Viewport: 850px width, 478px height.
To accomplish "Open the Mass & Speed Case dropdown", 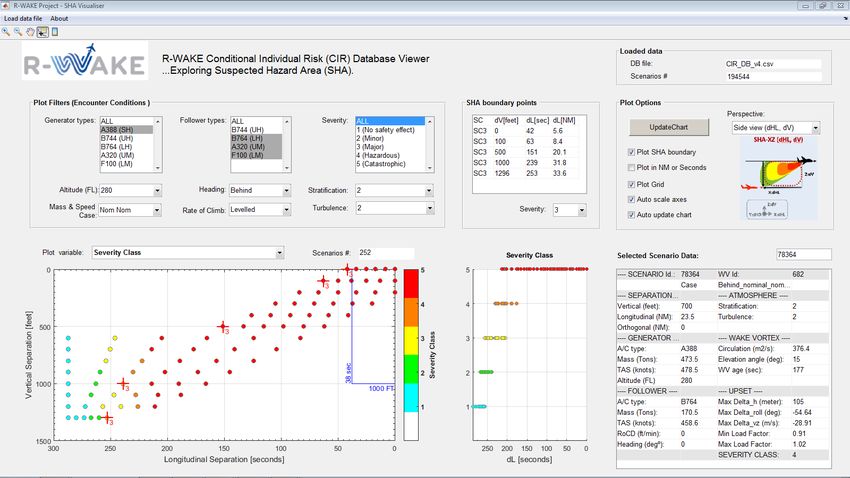I will (x=130, y=210).
